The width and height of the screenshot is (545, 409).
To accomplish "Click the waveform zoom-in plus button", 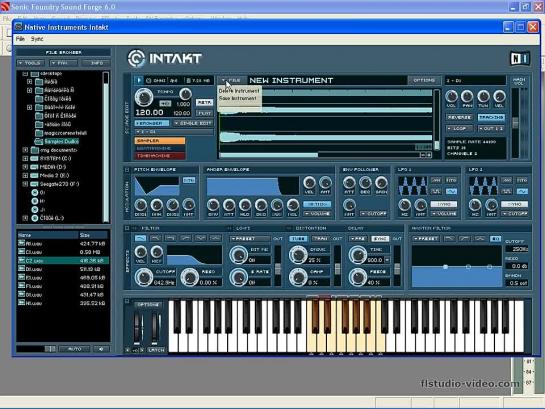I will (429, 155).
